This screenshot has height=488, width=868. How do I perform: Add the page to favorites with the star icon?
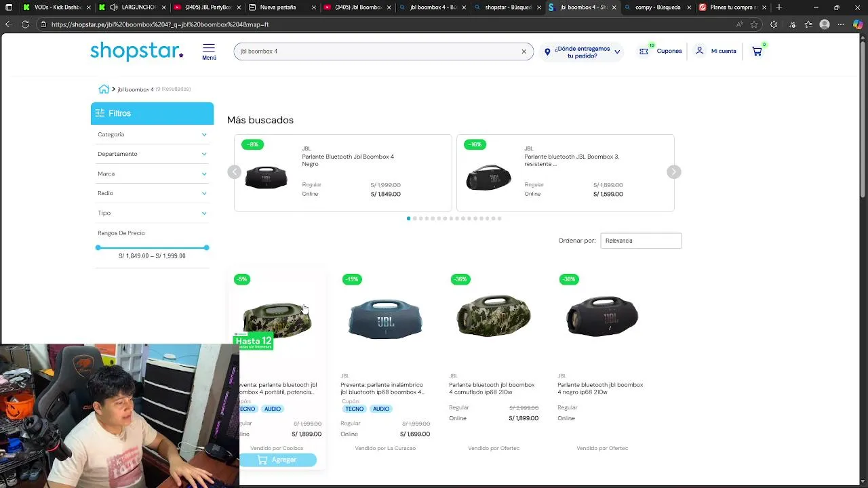point(754,24)
